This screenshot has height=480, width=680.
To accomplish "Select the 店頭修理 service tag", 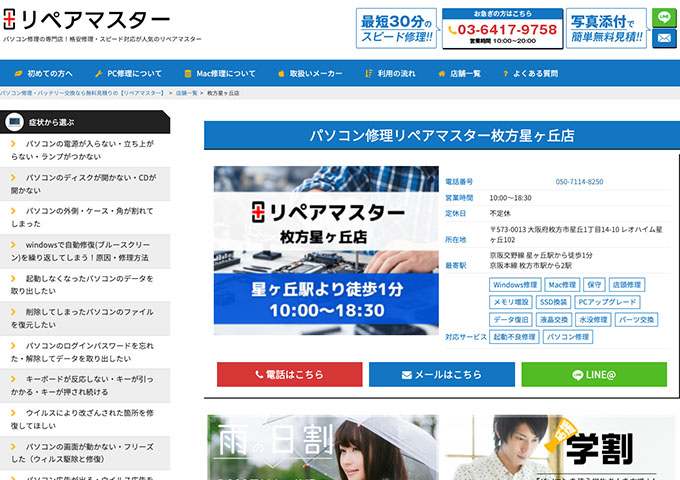I will pyautogui.click(x=627, y=285).
